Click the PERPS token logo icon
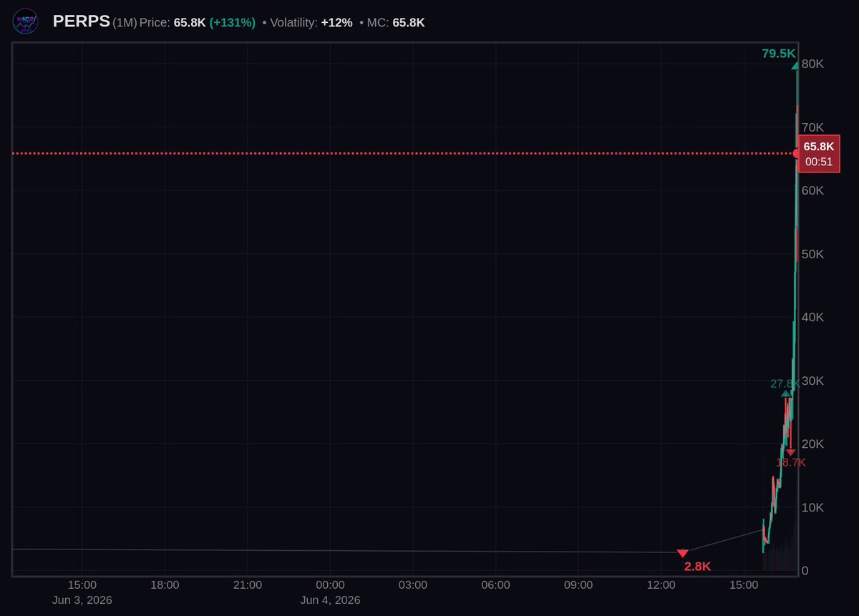The image size is (859, 616). [x=26, y=23]
